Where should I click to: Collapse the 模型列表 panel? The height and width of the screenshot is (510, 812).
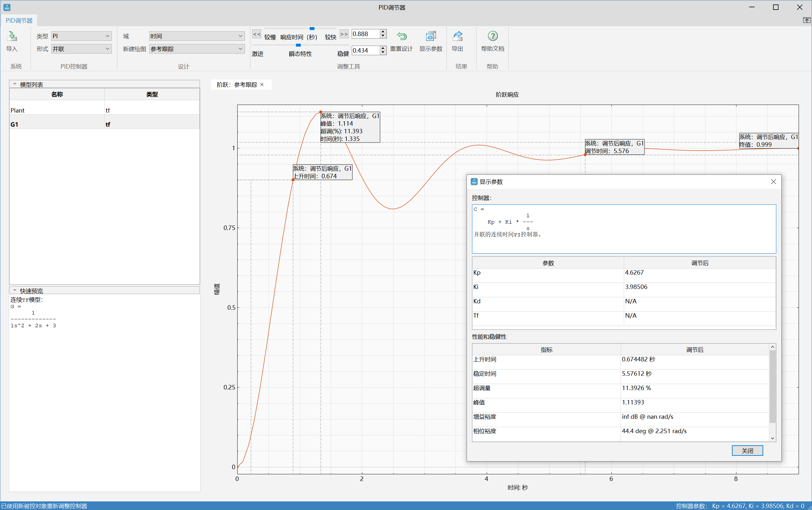(x=15, y=84)
